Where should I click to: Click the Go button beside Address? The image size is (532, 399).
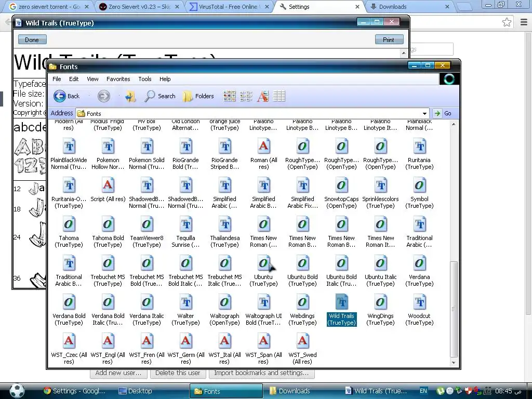(x=443, y=113)
